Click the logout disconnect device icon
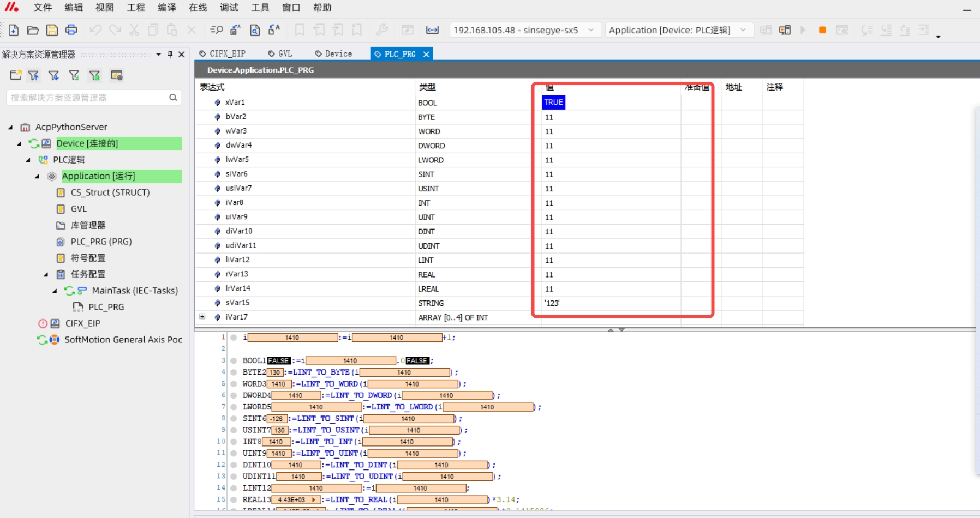The image size is (980, 518). coord(785,30)
